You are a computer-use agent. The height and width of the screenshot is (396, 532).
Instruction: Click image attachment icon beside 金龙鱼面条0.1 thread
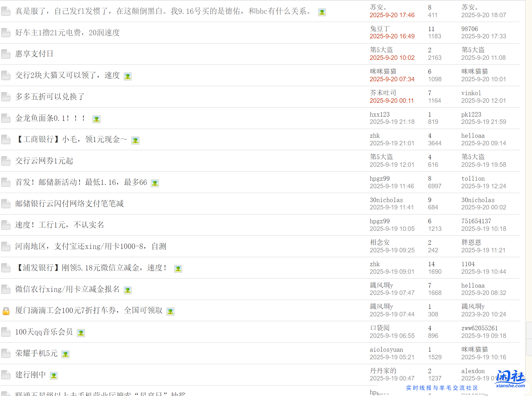(x=96, y=119)
